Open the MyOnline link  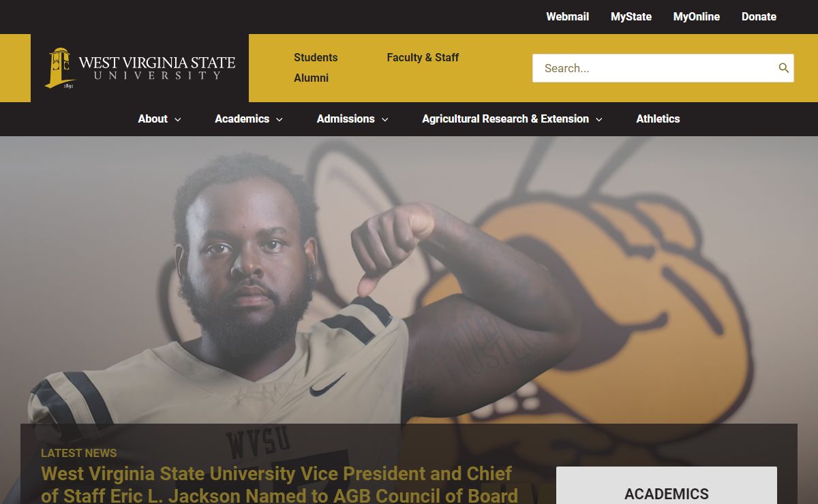coord(697,16)
